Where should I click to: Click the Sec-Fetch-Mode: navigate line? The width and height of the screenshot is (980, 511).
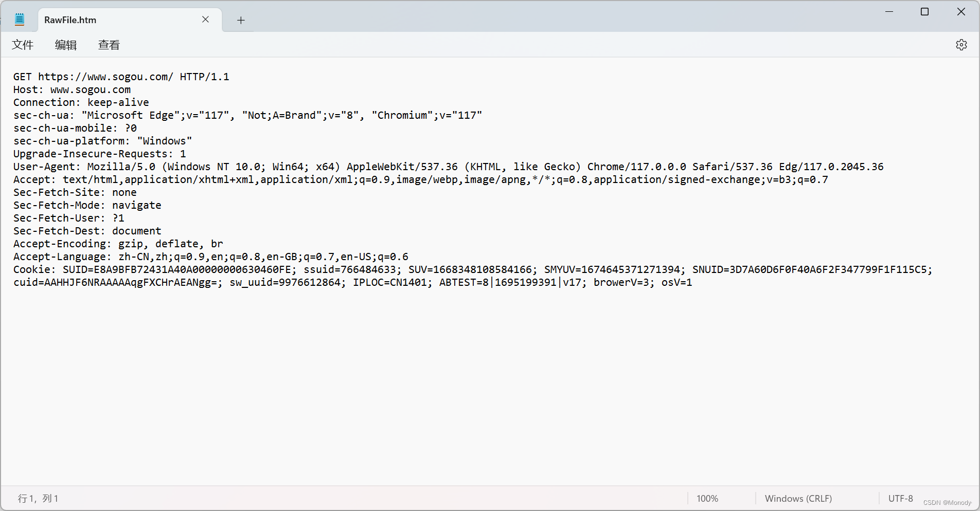pos(87,205)
